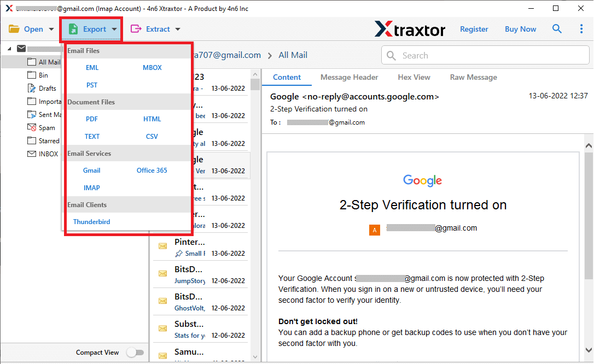Click the orange A avatar in the email
Screen dimensions: 594x364
click(x=375, y=230)
